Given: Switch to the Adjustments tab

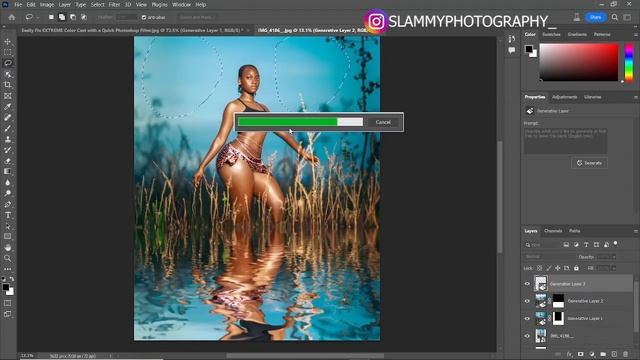Looking at the screenshot, I should click(x=564, y=97).
